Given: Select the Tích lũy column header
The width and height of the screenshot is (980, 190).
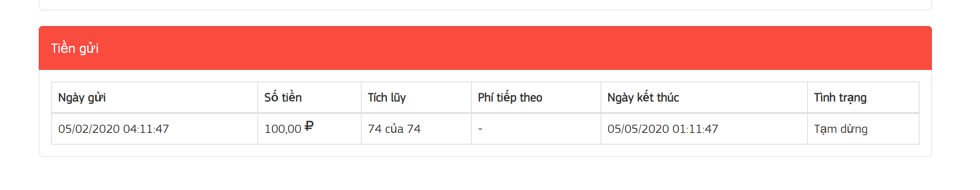Looking at the screenshot, I should pos(386,98).
